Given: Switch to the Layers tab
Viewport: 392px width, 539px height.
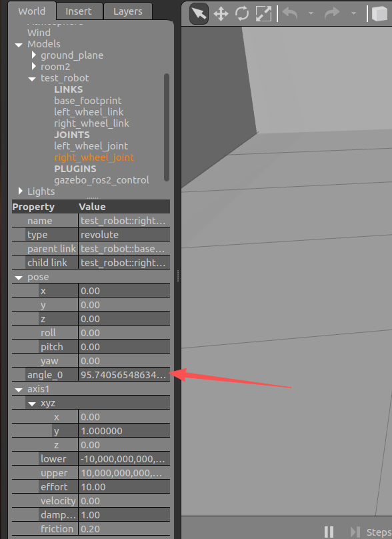Looking at the screenshot, I should click(x=128, y=11).
